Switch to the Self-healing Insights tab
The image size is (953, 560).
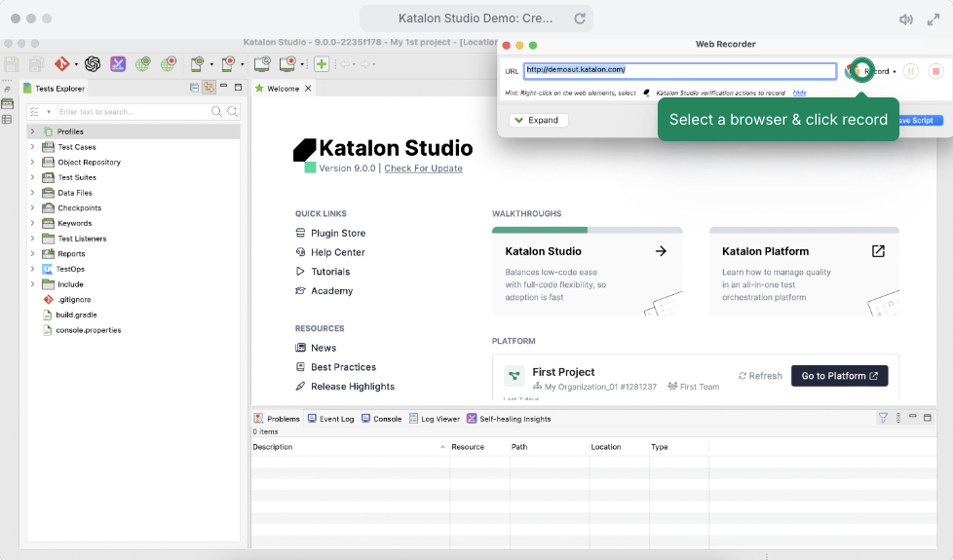(x=510, y=419)
